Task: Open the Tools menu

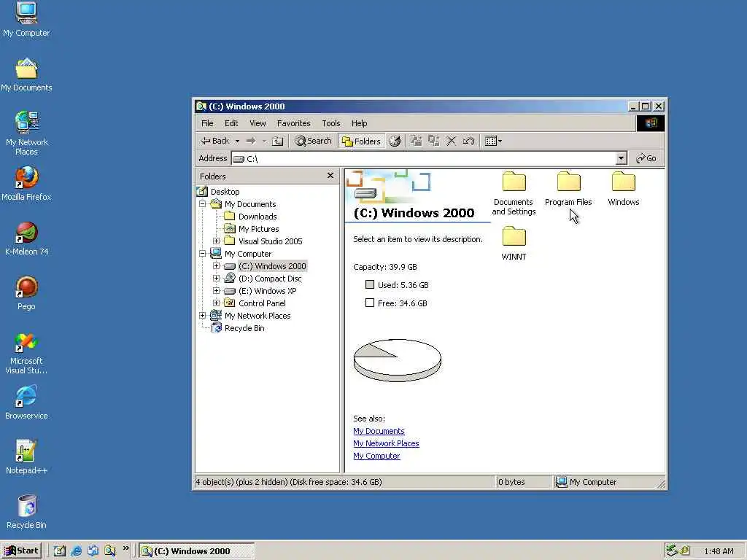Action: (x=330, y=123)
